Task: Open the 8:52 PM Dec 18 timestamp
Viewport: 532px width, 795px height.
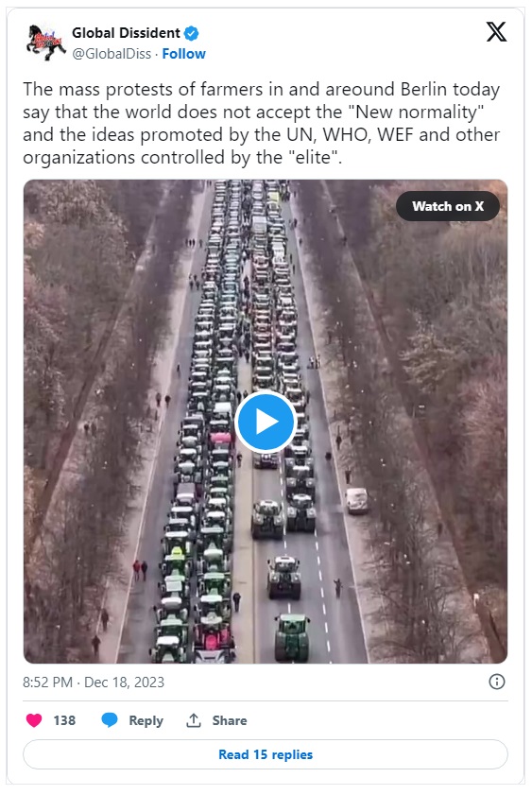Action: [94, 682]
